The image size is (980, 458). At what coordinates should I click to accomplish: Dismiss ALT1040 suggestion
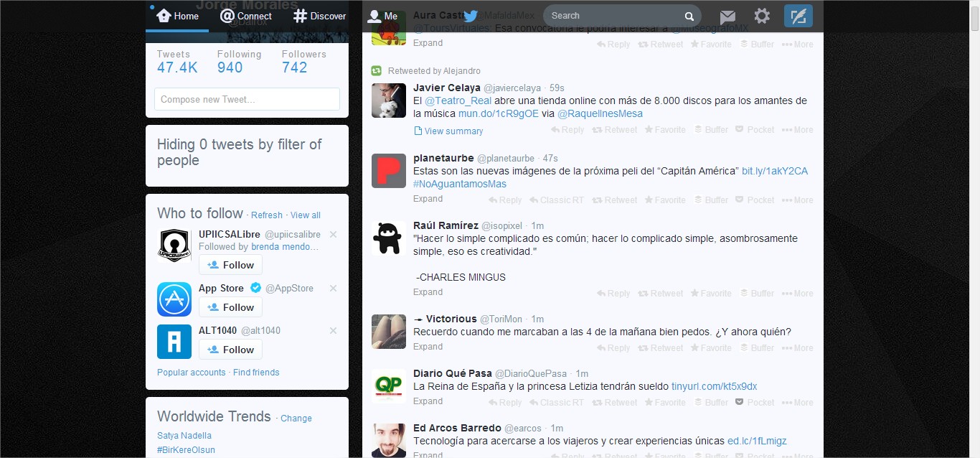[x=333, y=331]
